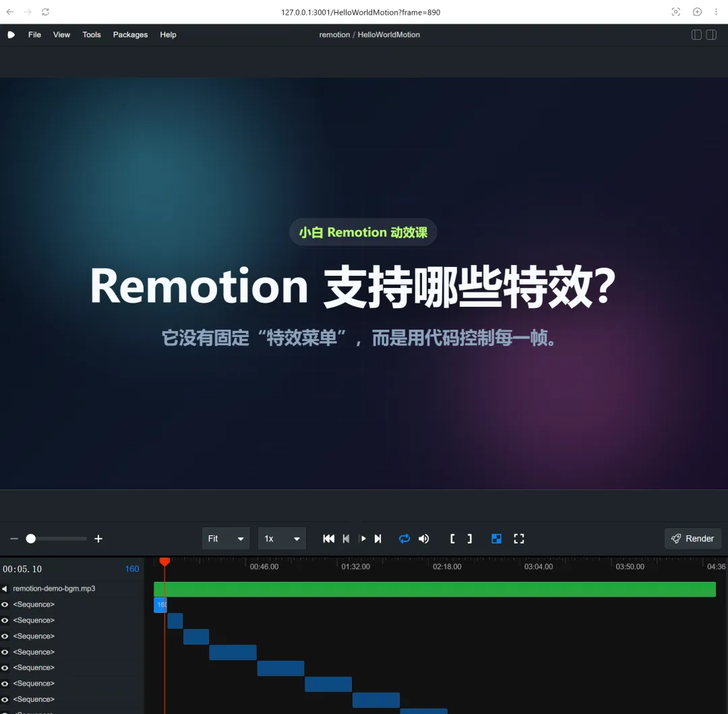Select the fourth sequence clip block
The width and height of the screenshot is (728, 714).
pyautogui.click(x=233, y=653)
